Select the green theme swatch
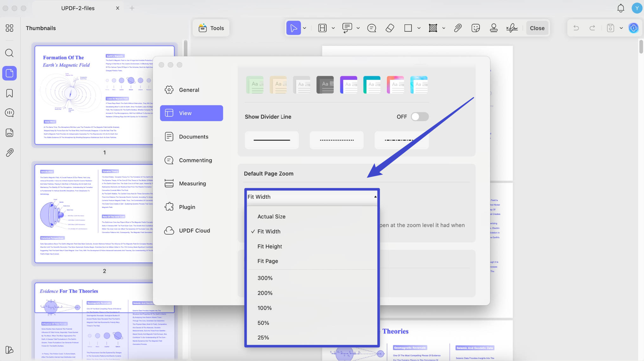Viewport: 644px width, 361px height. [x=255, y=85]
